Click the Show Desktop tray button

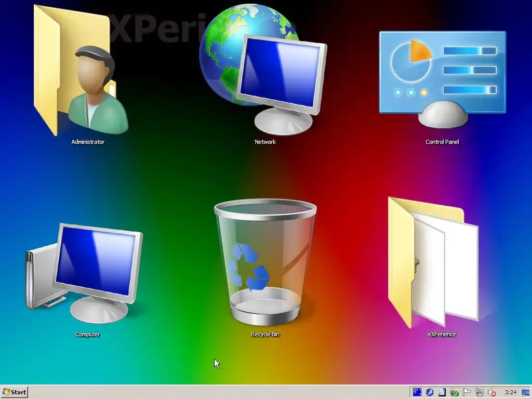click(526, 393)
